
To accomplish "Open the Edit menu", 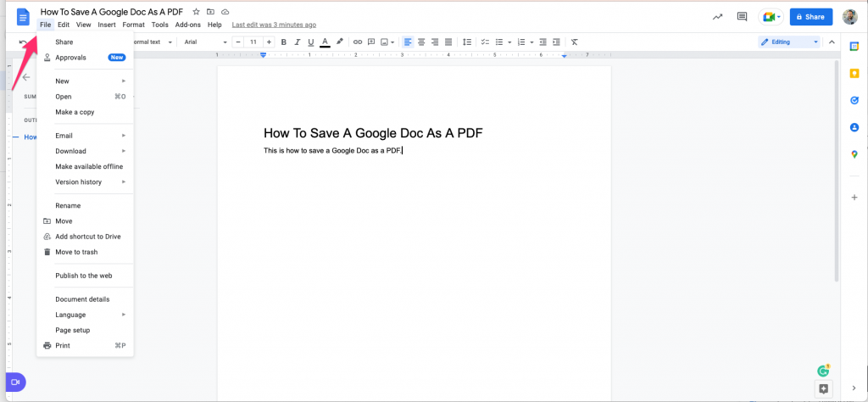I will click(64, 25).
